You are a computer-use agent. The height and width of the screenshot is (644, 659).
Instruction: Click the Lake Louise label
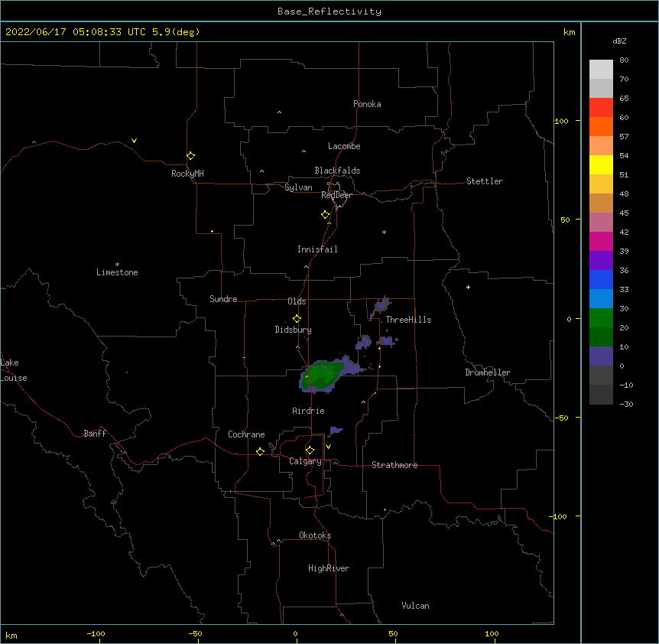(14, 370)
